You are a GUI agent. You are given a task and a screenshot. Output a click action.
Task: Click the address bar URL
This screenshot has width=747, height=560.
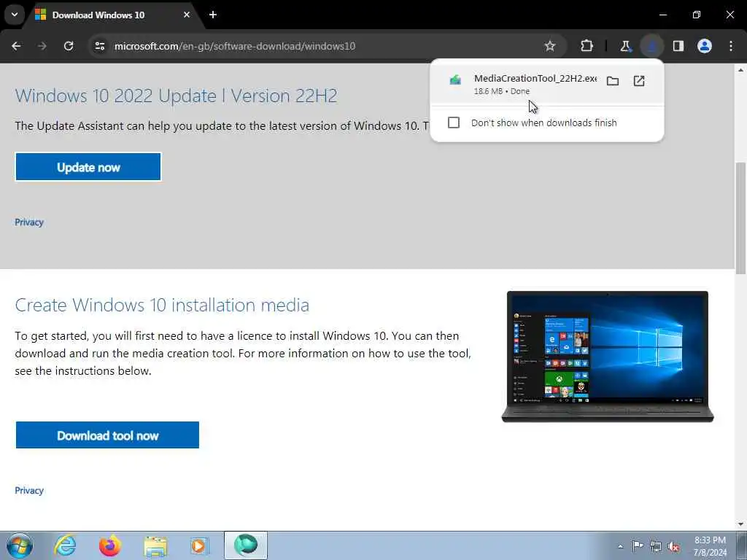pos(234,46)
